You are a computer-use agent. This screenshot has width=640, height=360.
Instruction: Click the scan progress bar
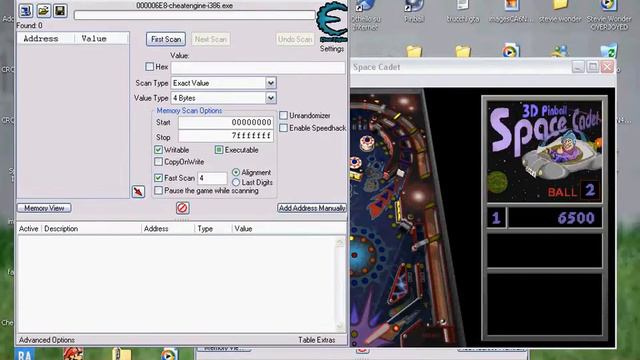click(x=195, y=15)
